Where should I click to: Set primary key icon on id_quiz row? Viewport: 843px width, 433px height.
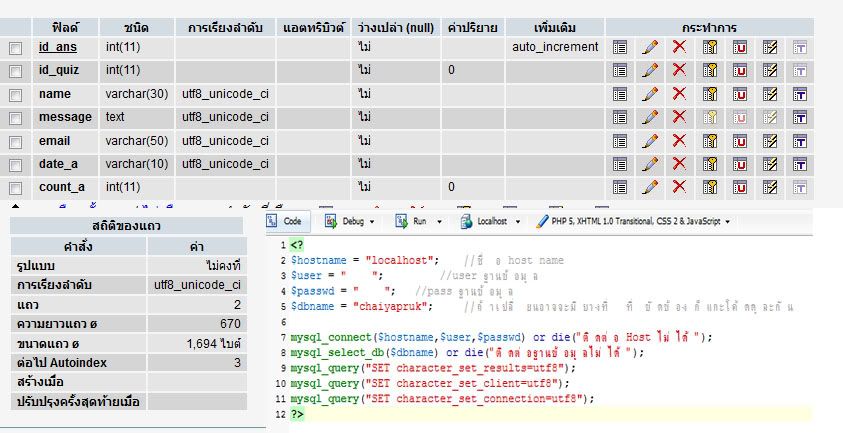710,70
